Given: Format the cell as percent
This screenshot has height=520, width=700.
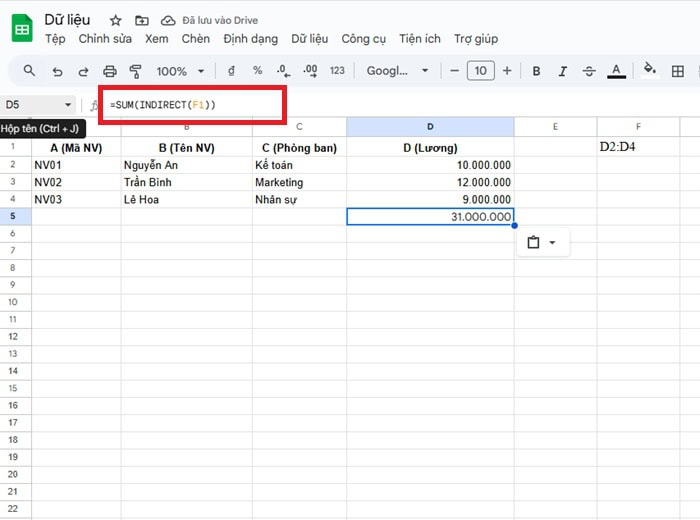Looking at the screenshot, I should pos(257,71).
